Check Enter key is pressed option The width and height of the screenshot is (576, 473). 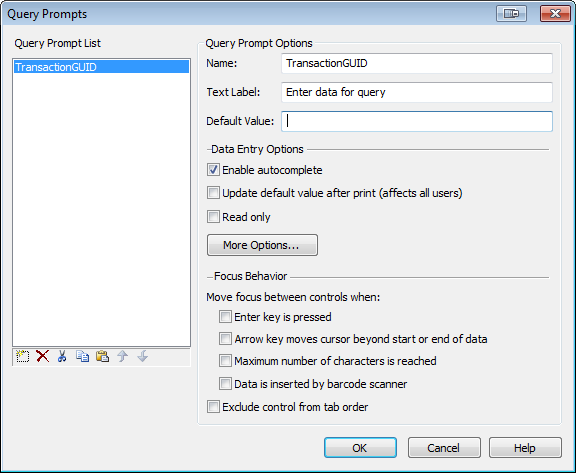tap(225, 317)
